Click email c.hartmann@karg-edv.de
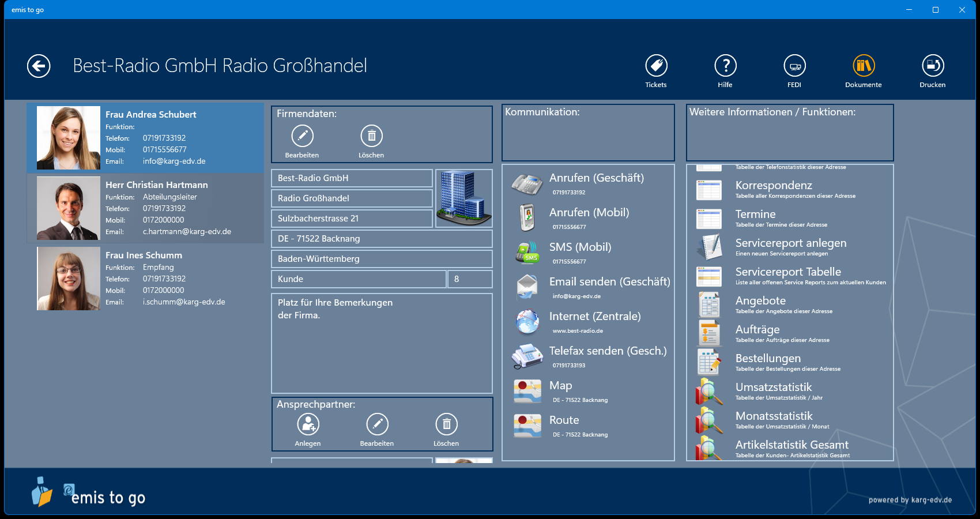Viewport: 980px width, 519px height. pyautogui.click(x=187, y=232)
